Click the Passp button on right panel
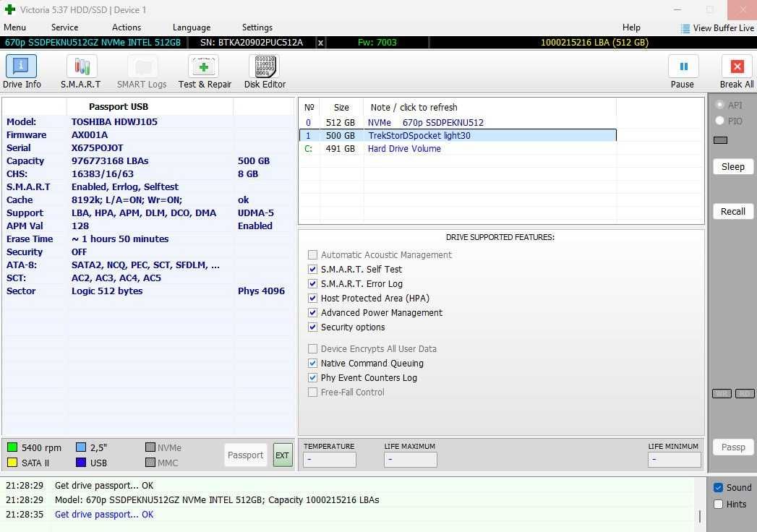 click(733, 447)
